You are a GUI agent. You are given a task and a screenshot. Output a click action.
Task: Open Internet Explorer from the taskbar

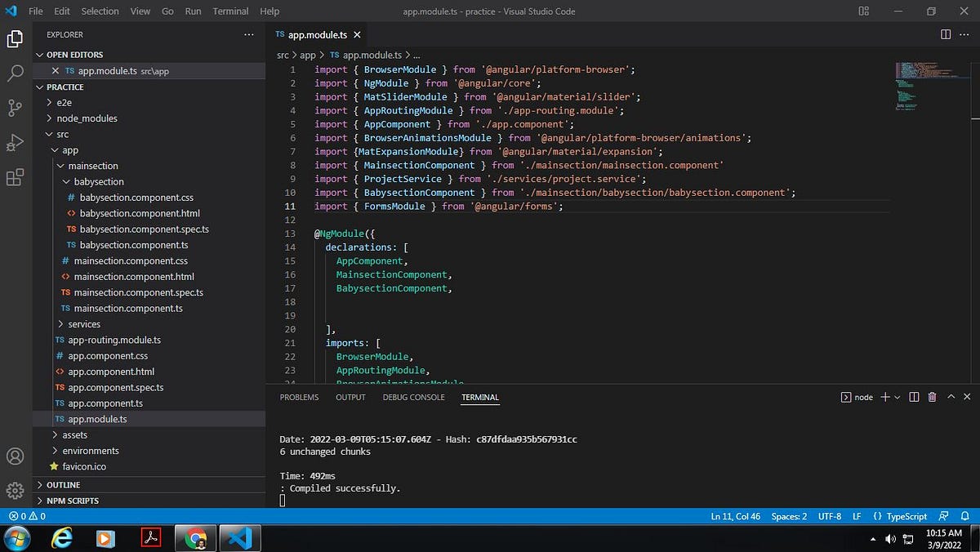[x=61, y=539]
